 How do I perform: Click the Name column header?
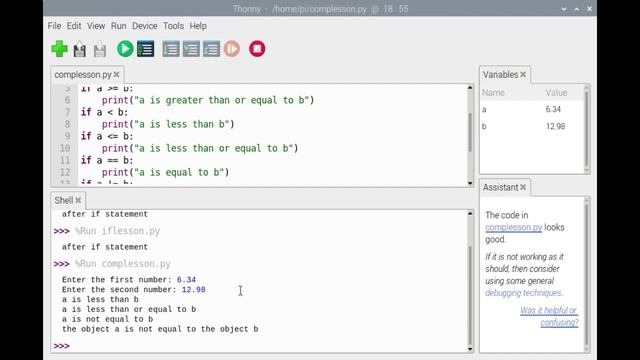(x=493, y=93)
